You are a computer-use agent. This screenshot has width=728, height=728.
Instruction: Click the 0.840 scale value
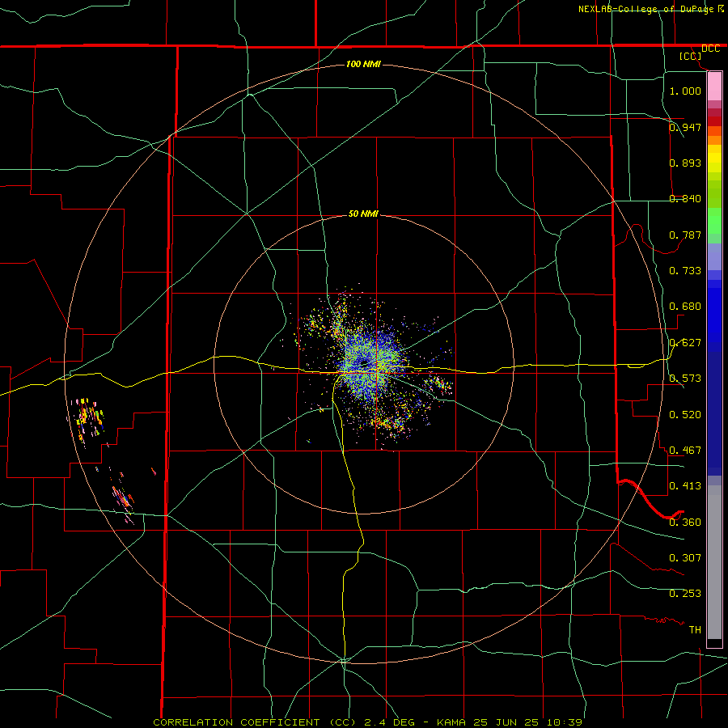pyautogui.click(x=685, y=198)
